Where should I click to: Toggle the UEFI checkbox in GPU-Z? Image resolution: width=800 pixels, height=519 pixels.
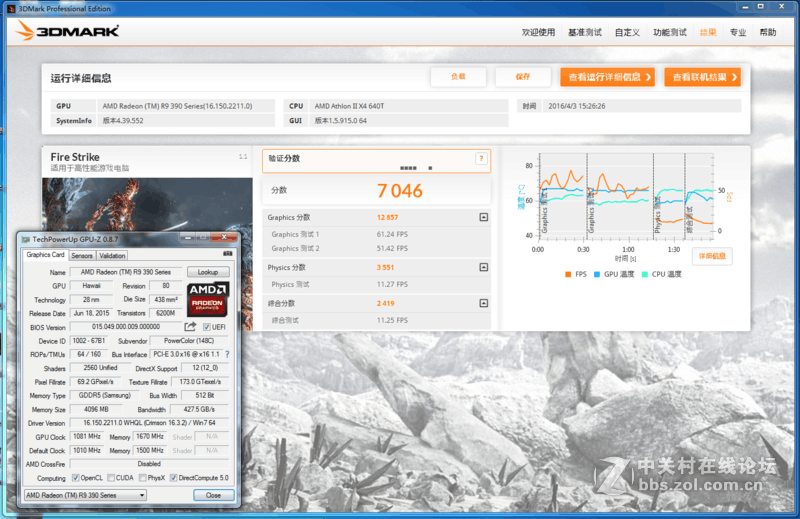[x=207, y=327]
